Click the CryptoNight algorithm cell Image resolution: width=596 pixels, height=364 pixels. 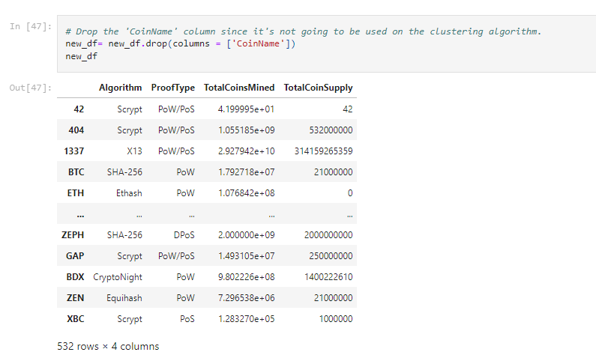click(x=118, y=277)
